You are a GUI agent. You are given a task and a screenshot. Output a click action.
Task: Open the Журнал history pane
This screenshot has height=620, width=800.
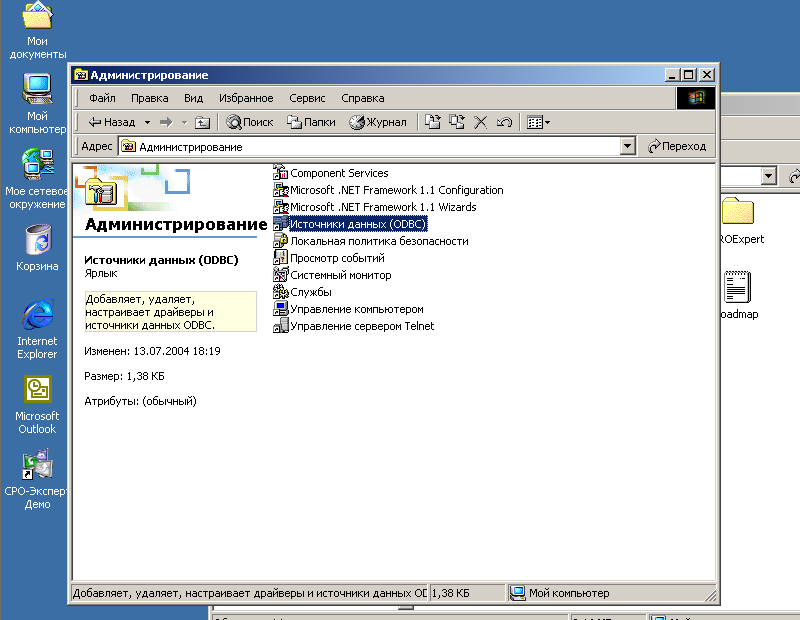pos(378,122)
